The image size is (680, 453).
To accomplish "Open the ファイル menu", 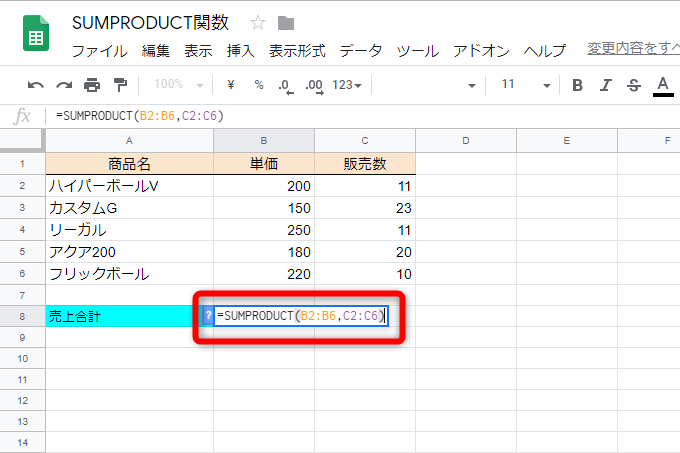I will click(x=100, y=51).
